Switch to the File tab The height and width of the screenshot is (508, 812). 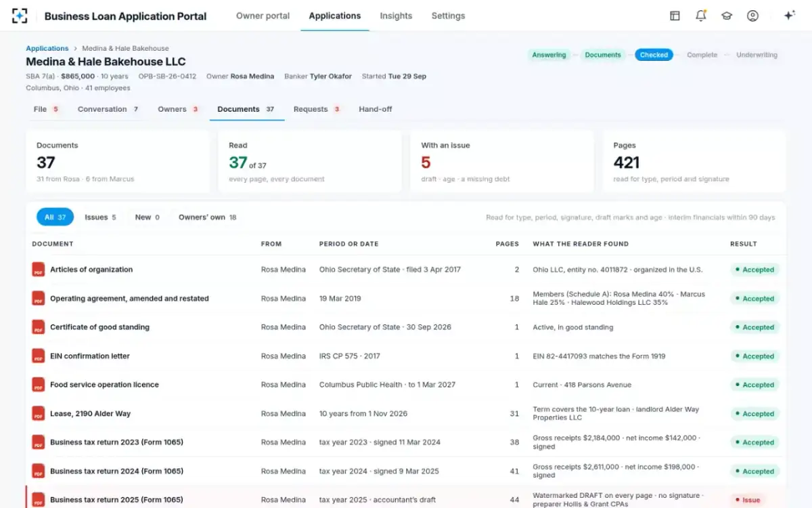click(x=46, y=109)
